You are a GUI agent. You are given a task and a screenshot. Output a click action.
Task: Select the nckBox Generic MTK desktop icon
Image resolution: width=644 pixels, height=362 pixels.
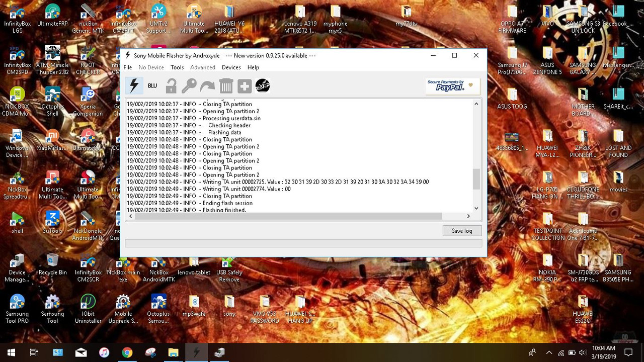pos(88,19)
